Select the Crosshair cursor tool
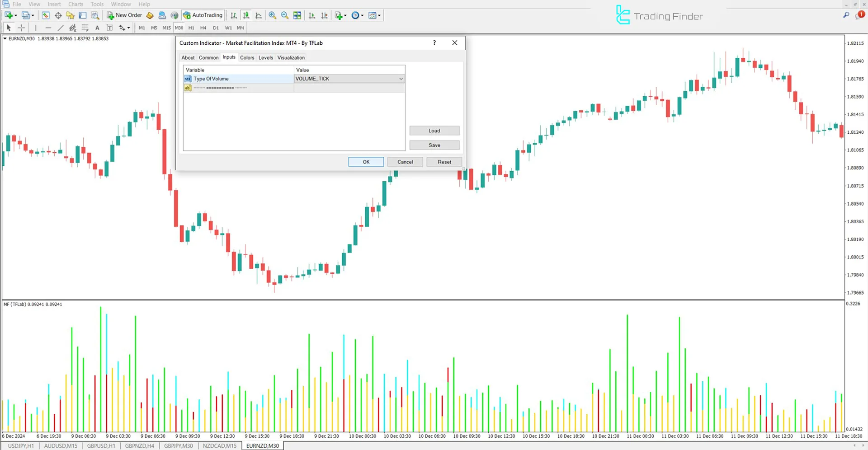The width and height of the screenshot is (868, 450). coord(21,28)
